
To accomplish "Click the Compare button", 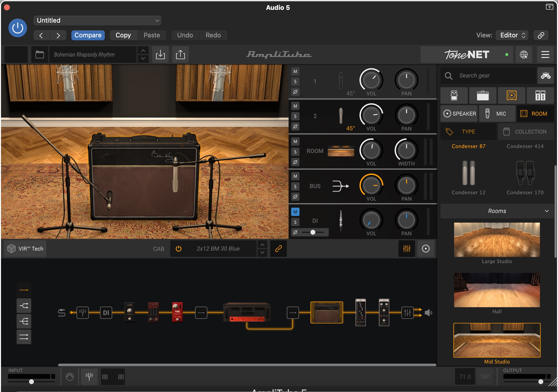I will (x=88, y=35).
